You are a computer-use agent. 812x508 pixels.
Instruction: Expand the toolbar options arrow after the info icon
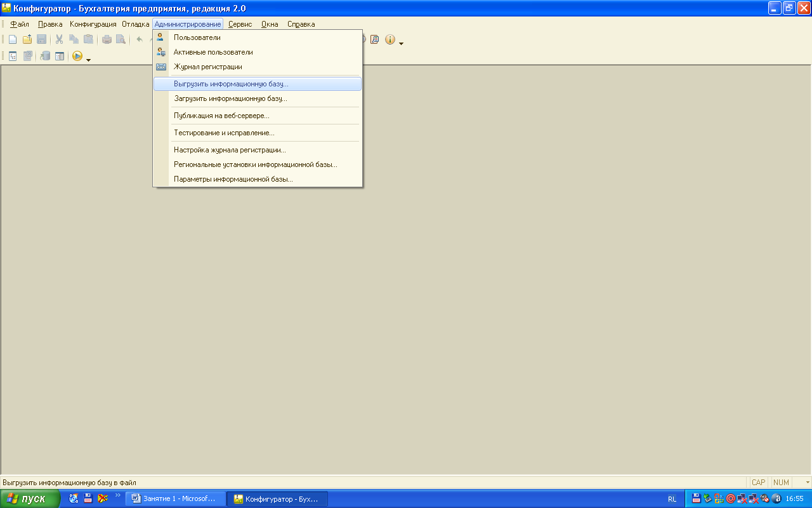(402, 43)
